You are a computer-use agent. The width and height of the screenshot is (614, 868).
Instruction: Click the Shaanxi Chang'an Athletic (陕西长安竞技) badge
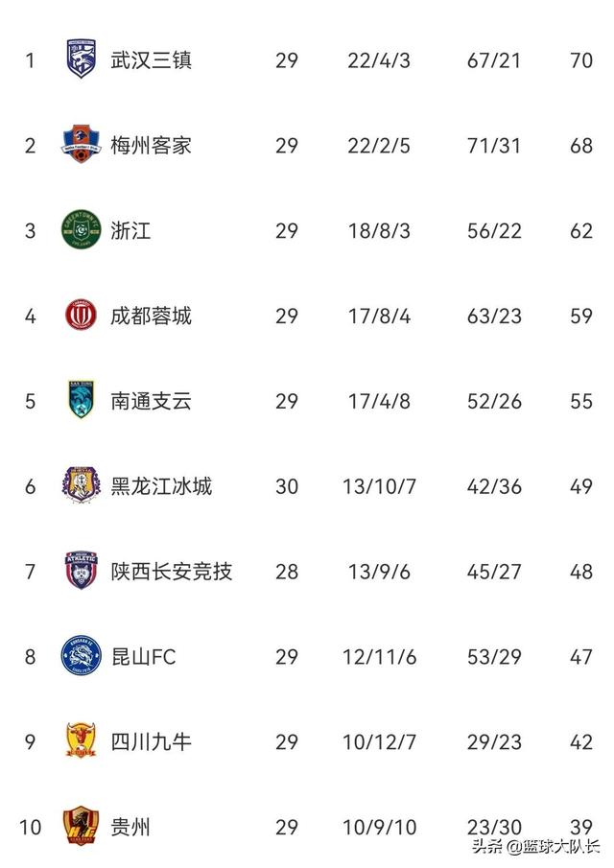(81, 570)
